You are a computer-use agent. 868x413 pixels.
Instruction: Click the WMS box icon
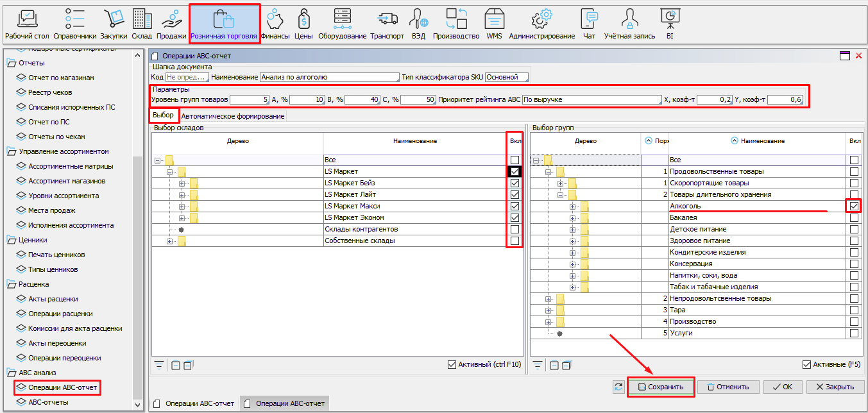494,20
